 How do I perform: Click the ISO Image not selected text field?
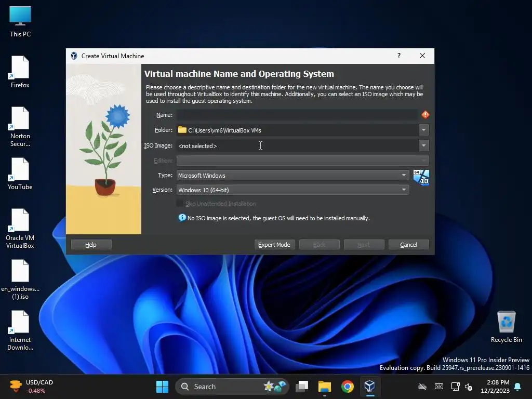pyautogui.click(x=298, y=145)
